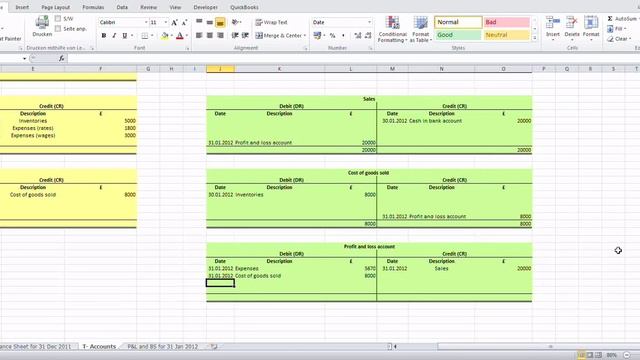
Task: Open Format as Table gallery
Action: (420, 29)
